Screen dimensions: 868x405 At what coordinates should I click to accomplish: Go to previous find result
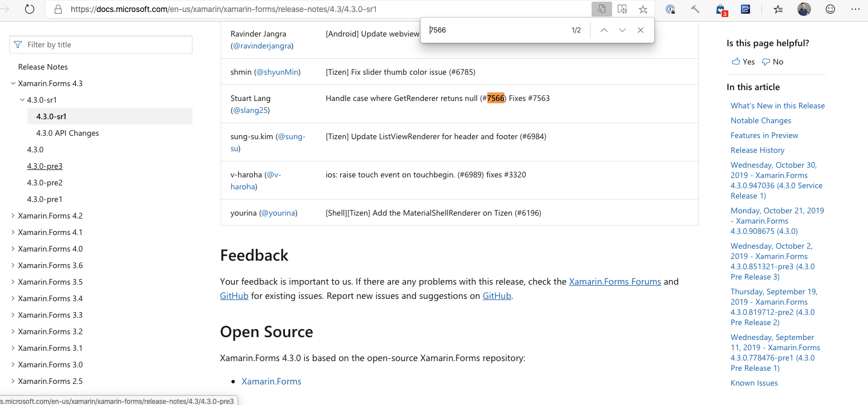coord(604,30)
